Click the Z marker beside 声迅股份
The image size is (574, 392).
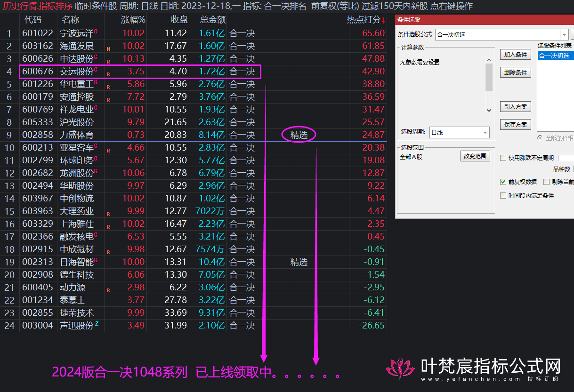[x=97, y=323]
